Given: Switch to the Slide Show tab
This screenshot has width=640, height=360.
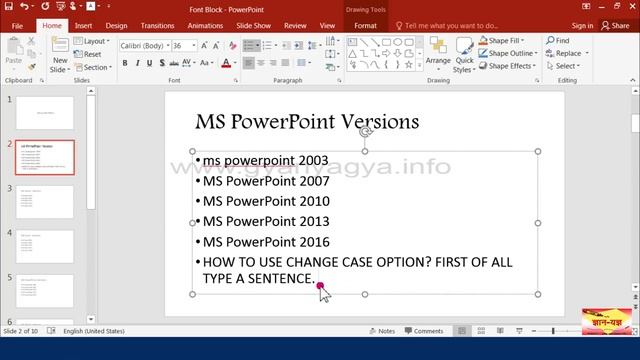Looking at the screenshot, I should tap(253, 26).
